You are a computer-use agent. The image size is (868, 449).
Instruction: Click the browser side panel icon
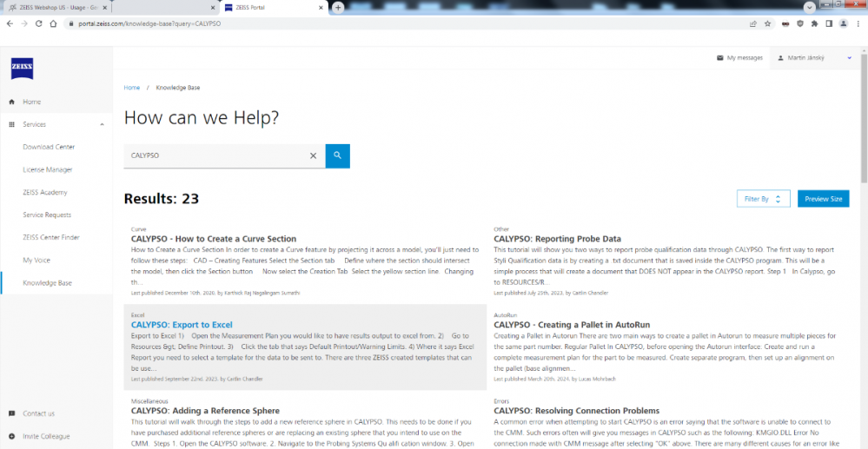click(x=829, y=23)
